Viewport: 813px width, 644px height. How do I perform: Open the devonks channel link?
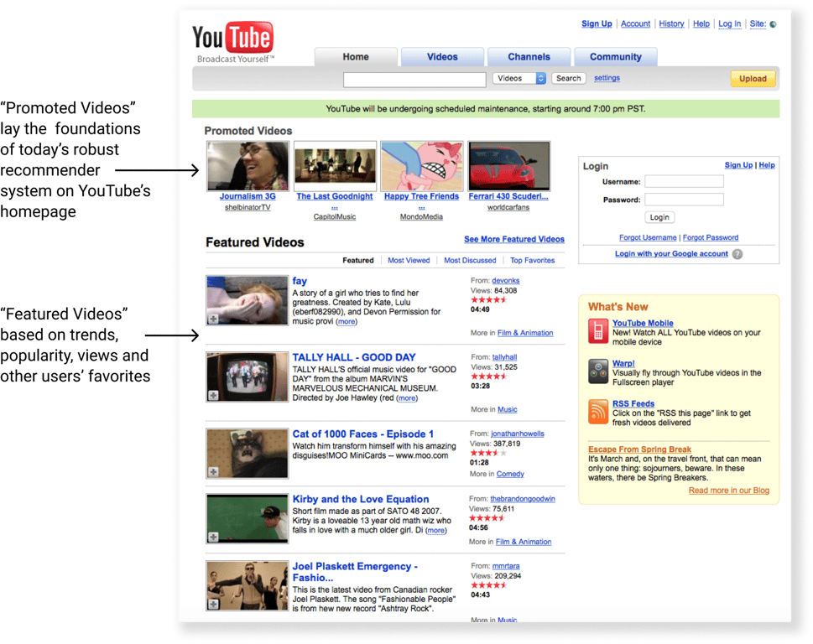(x=506, y=281)
